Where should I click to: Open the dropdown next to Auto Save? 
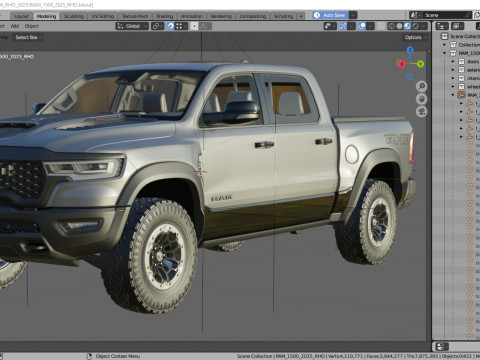[353, 15]
